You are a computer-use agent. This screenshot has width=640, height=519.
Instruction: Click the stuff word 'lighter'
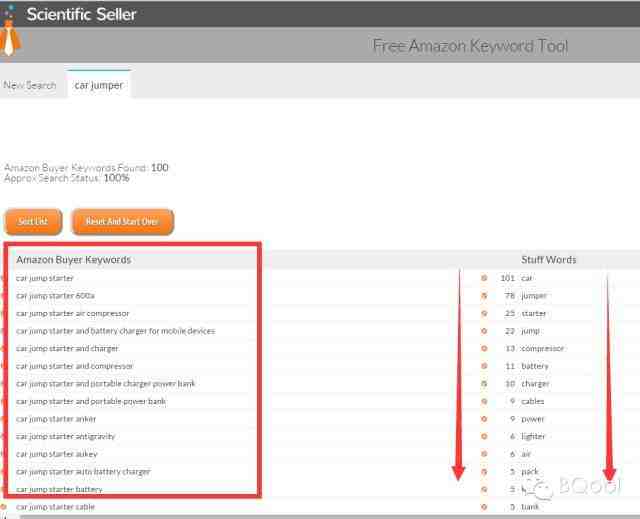pyautogui.click(x=533, y=437)
